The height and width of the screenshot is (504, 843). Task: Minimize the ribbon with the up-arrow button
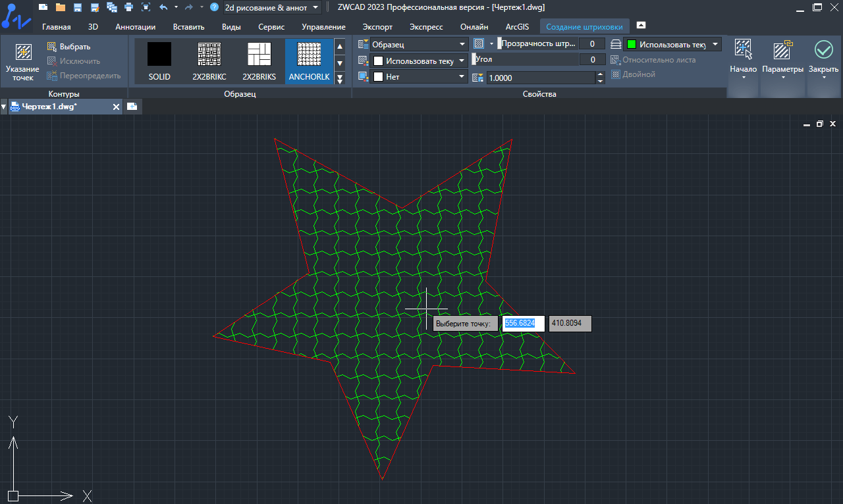pyautogui.click(x=641, y=25)
